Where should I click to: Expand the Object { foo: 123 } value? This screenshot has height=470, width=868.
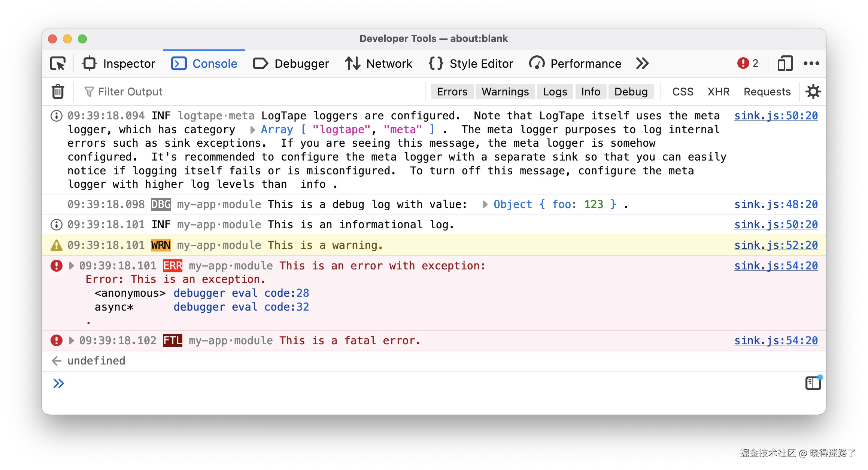click(485, 204)
